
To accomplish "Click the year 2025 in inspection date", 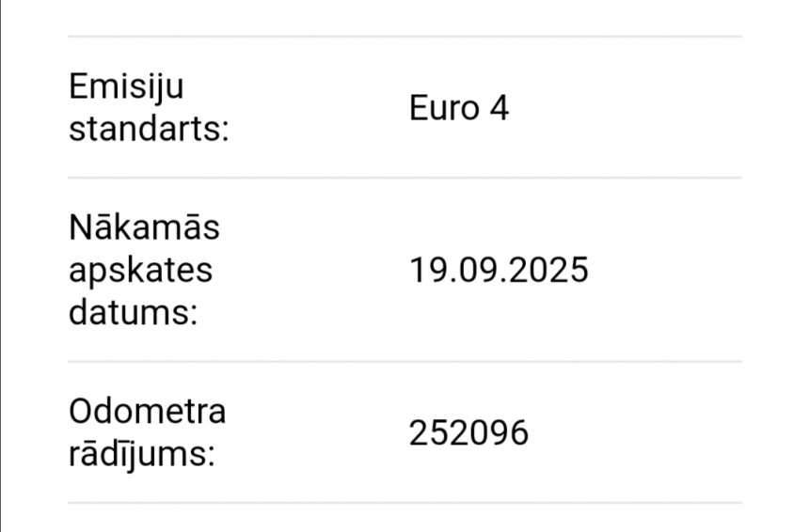I will 547,270.
